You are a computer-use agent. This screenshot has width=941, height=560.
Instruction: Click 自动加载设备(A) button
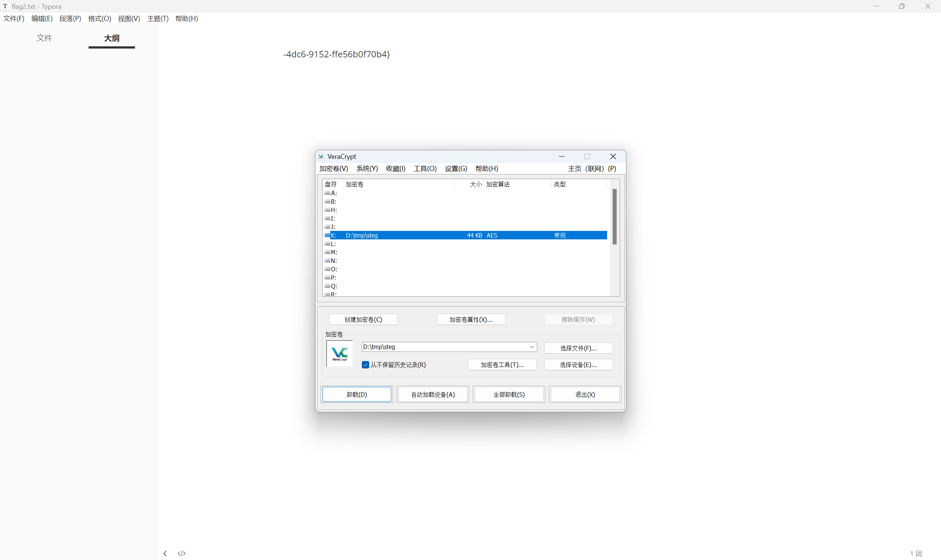[x=433, y=395]
